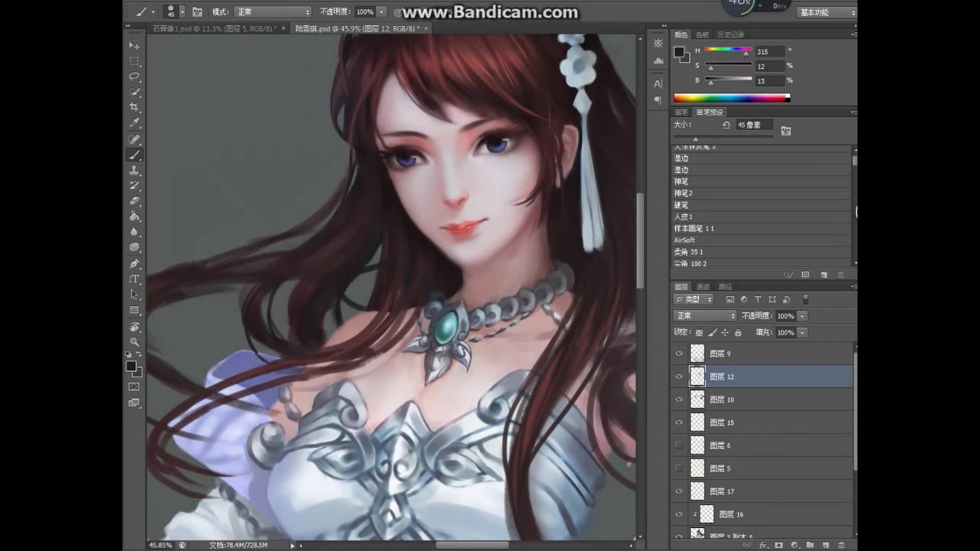Click the H value field 315
Screen dimensions: 980x551
[769, 51]
